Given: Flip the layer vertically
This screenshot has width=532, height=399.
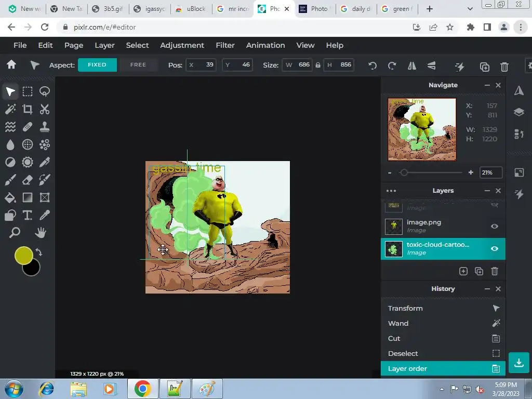Looking at the screenshot, I should pos(432,66).
